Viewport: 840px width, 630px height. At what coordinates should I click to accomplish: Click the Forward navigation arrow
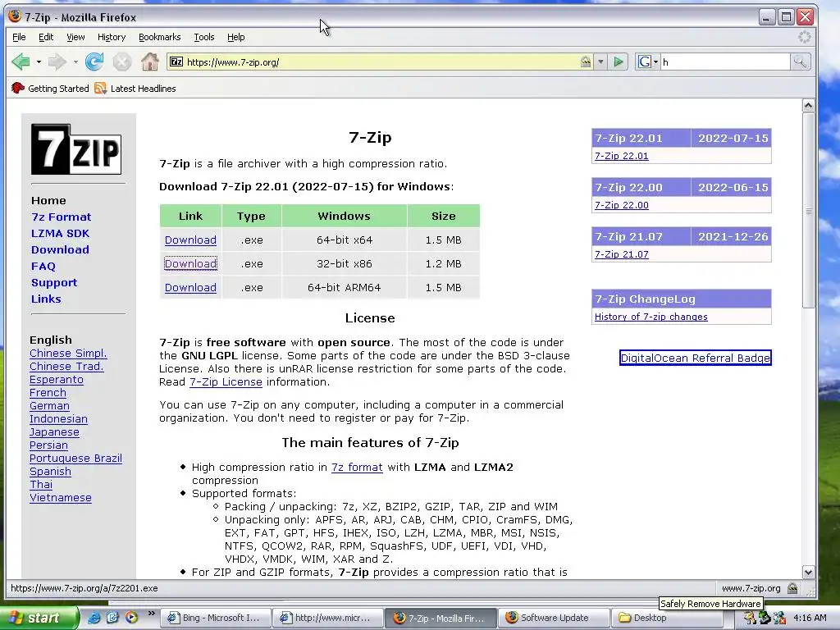tap(57, 62)
